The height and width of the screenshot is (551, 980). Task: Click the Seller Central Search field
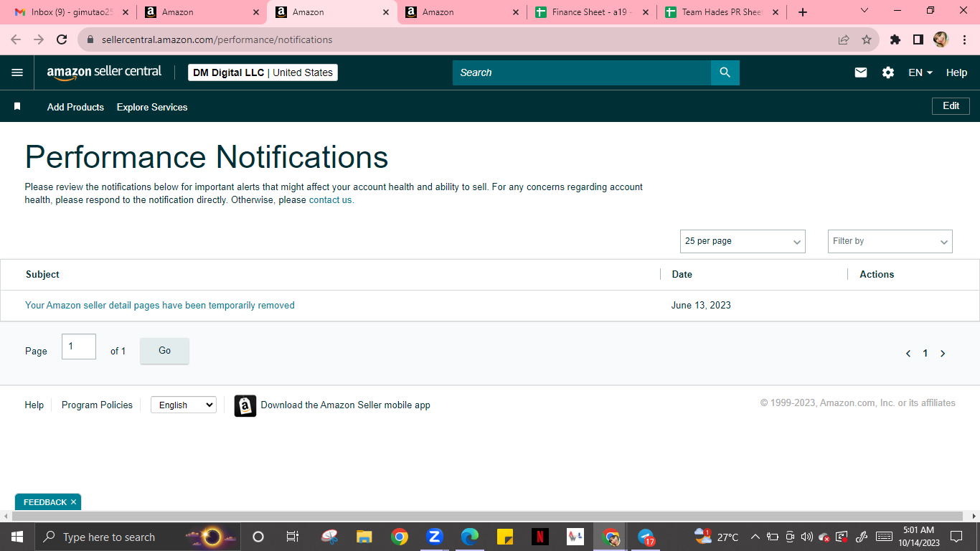pos(582,72)
